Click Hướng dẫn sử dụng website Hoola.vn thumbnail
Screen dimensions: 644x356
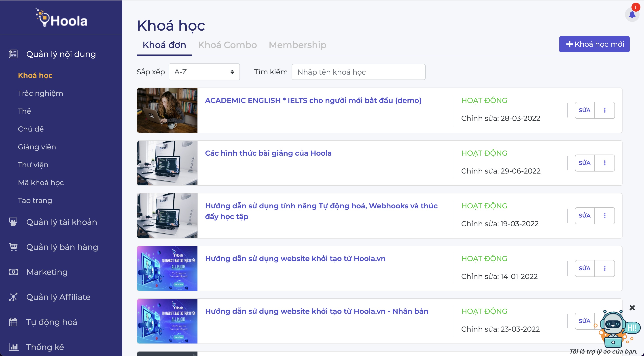(x=167, y=268)
